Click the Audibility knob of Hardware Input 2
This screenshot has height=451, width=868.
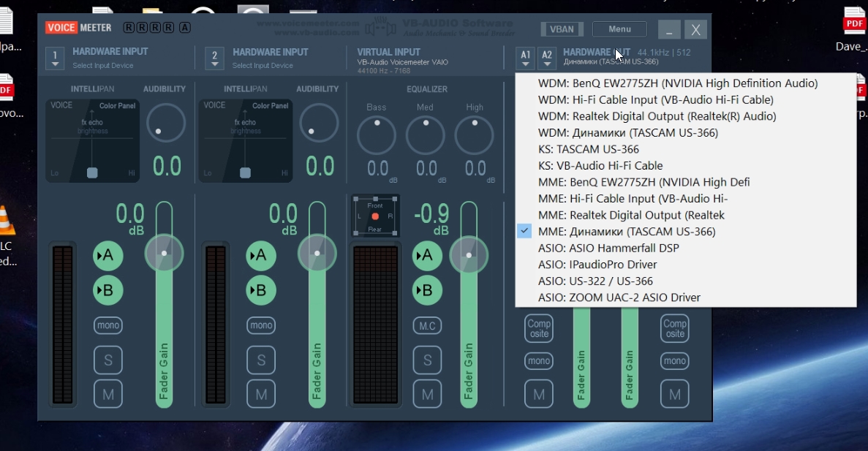coord(319,123)
